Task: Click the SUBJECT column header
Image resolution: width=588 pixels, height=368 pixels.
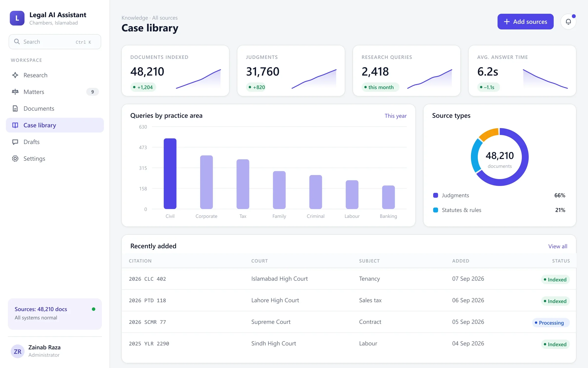Action: [369, 261]
